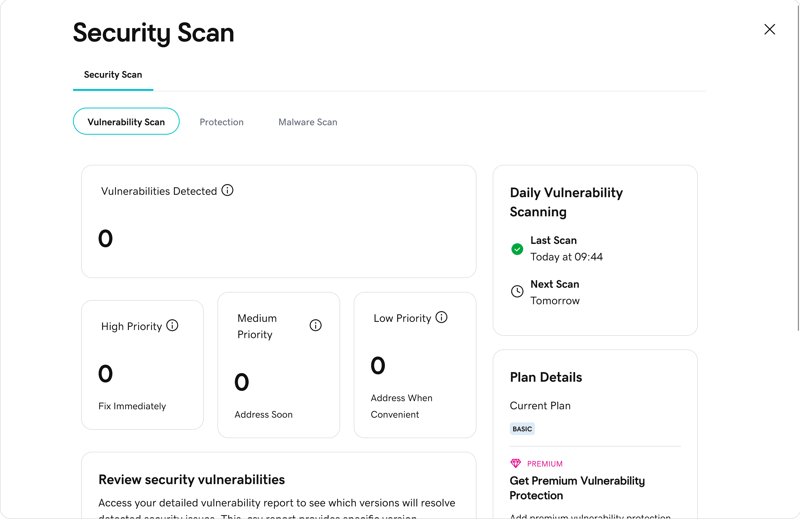Click the High Priority count 0
The image size is (800, 519).
point(105,374)
